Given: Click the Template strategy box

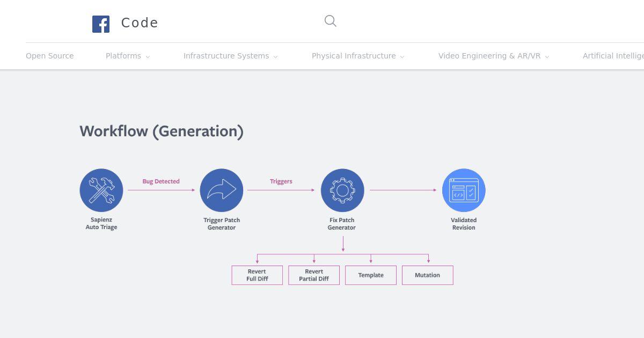Looking at the screenshot, I should 371,275.
